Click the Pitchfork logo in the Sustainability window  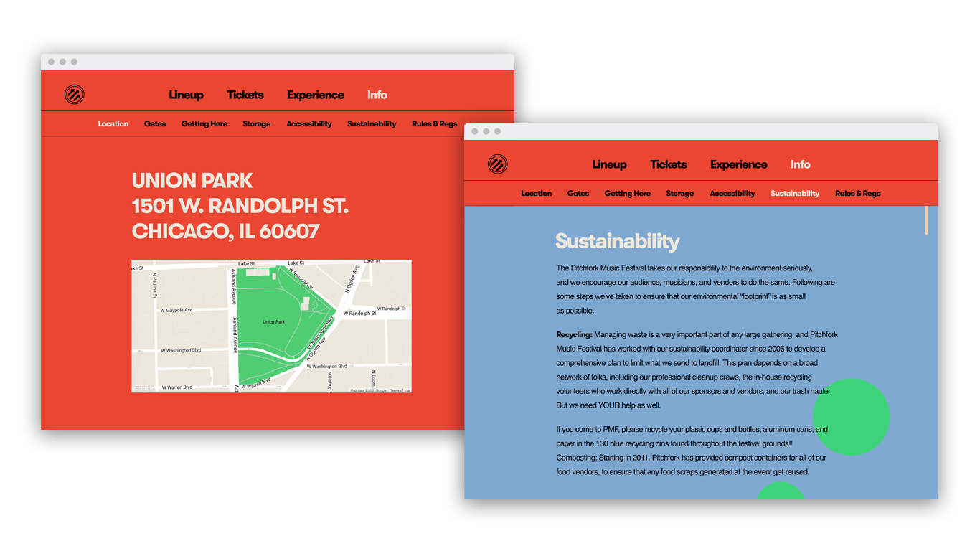click(498, 164)
